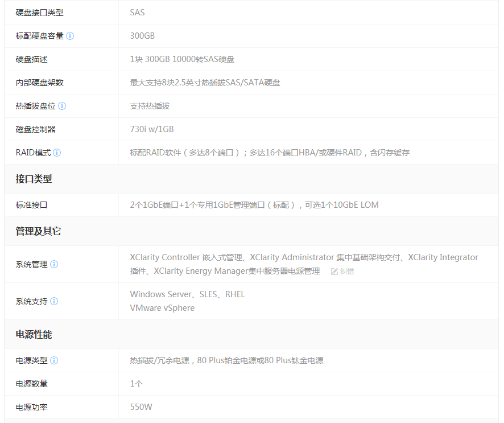
Task: Click the 硬盘接口类型 row label
Action: tap(40, 13)
